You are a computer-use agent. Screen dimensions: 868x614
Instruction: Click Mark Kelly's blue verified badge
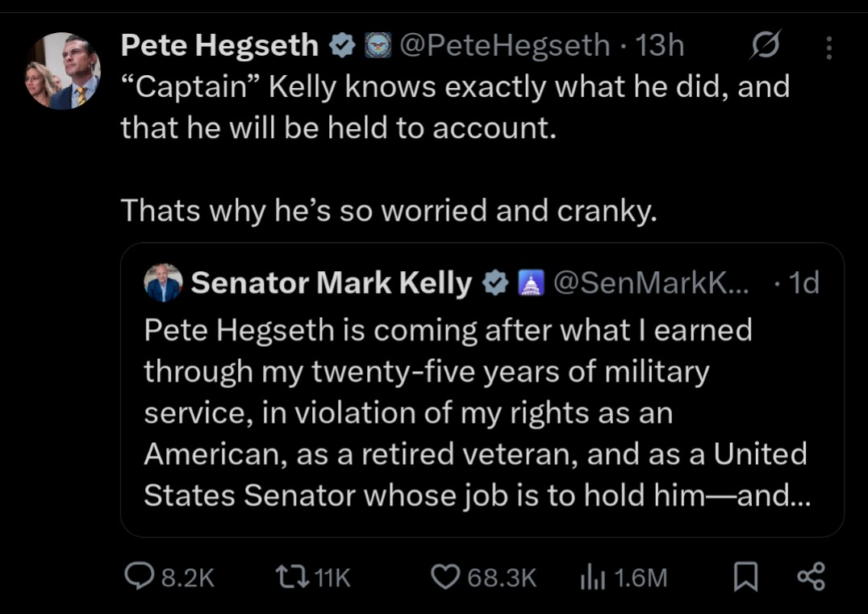495,283
